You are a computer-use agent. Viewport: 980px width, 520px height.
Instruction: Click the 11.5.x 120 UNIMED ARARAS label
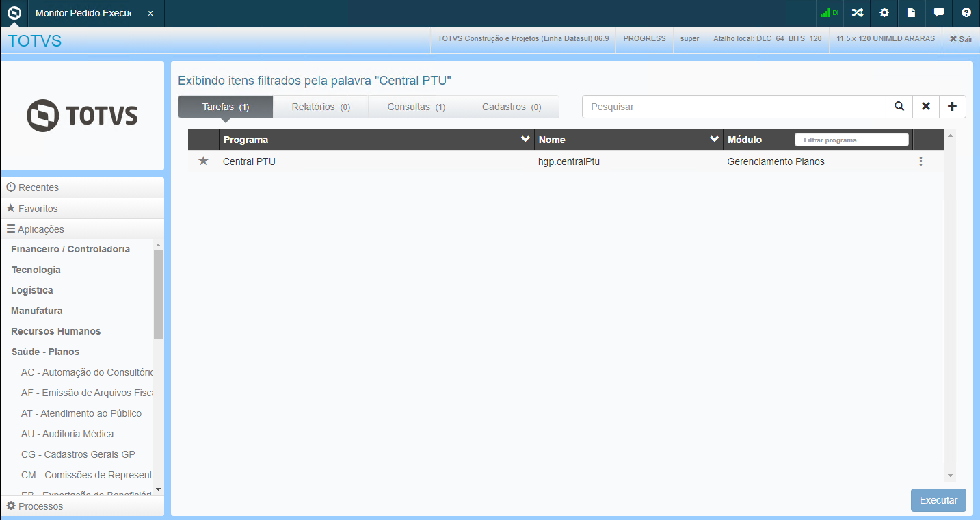click(x=886, y=39)
